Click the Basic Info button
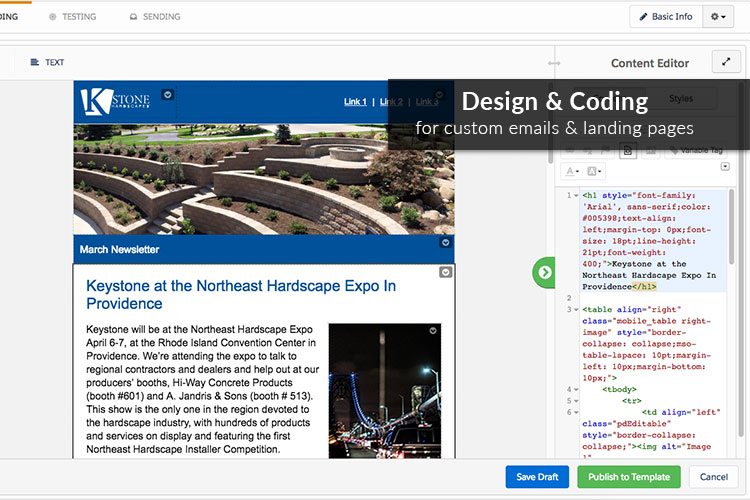The width and height of the screenshot is (750, 500). [x=666, y=17]
